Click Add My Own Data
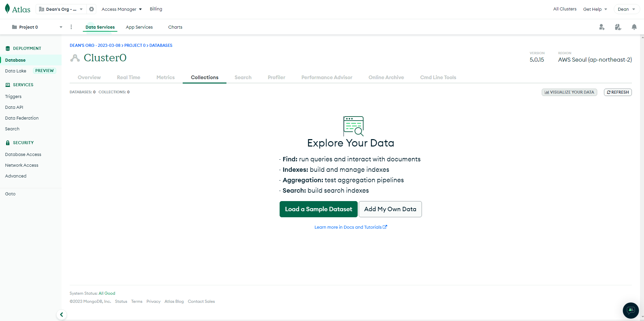The width and height of the screenshot is (644, 321). [x=390, y=209]
